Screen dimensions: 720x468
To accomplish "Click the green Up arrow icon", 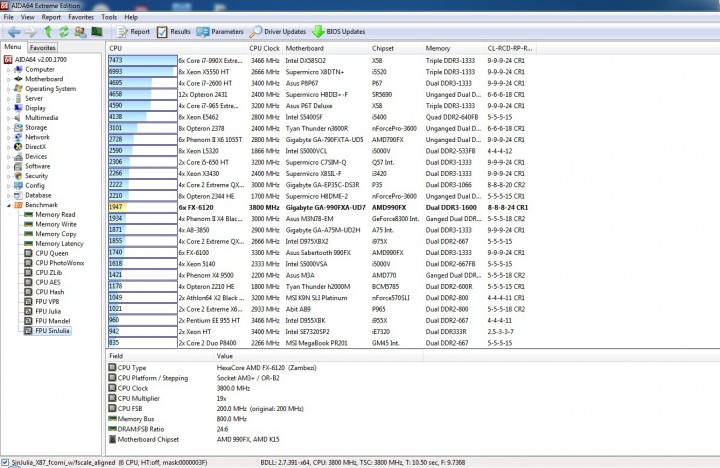I will pyautogui.click(x=48, y=32).
